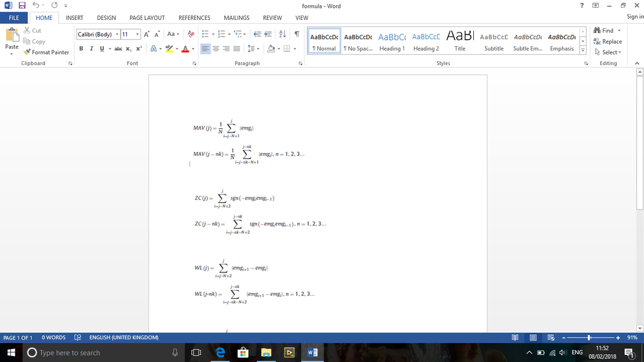Apply subscript formatting
Viewport: 644px width, 362px height.
coord(128,49)
